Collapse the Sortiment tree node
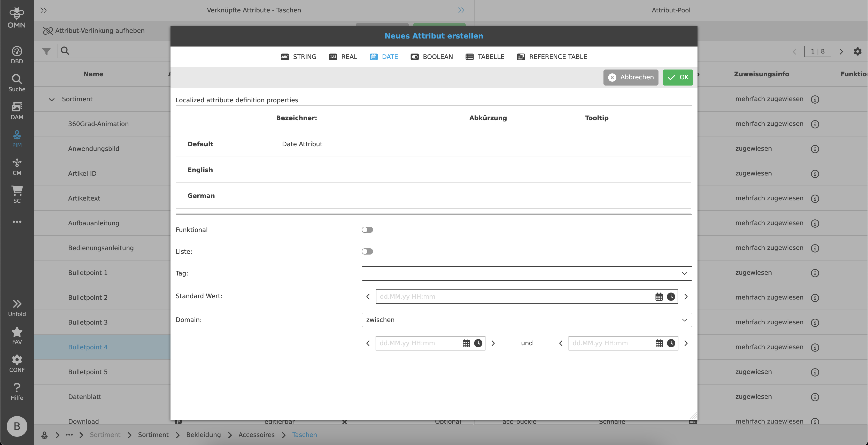The width and height of the screenshot is (868, 445). pos(52,99)
